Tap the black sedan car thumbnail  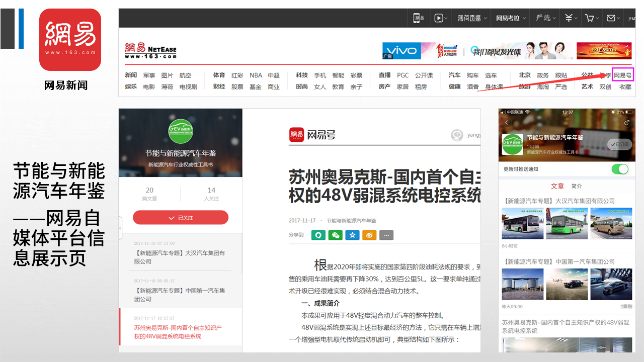pyautogui.click(x=567, y=284)
